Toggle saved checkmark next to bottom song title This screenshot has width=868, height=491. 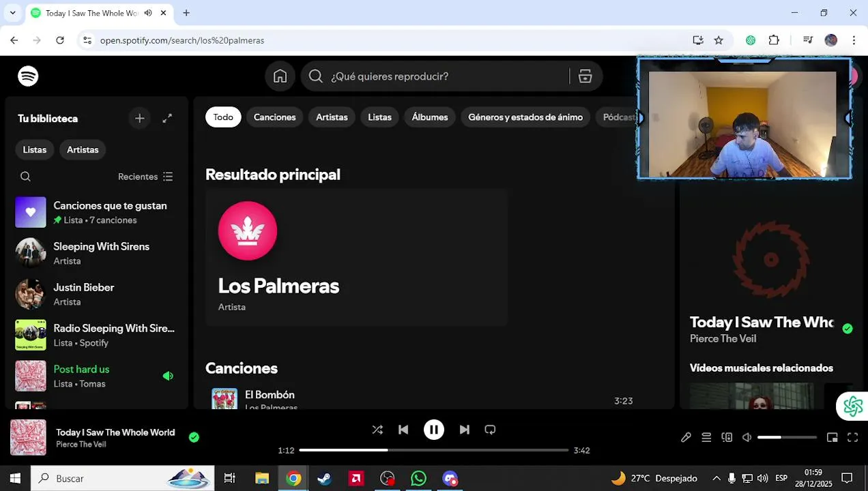tap(194, 437)
